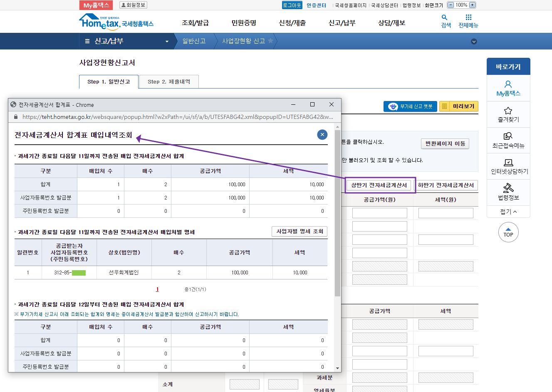Increase zoom with the plus button
Viewport: 552px width, 392px height.
tap(472, 5)
